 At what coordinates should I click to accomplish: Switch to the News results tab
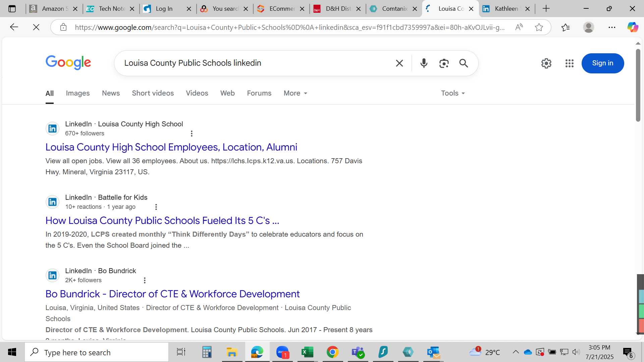(111, 93)
